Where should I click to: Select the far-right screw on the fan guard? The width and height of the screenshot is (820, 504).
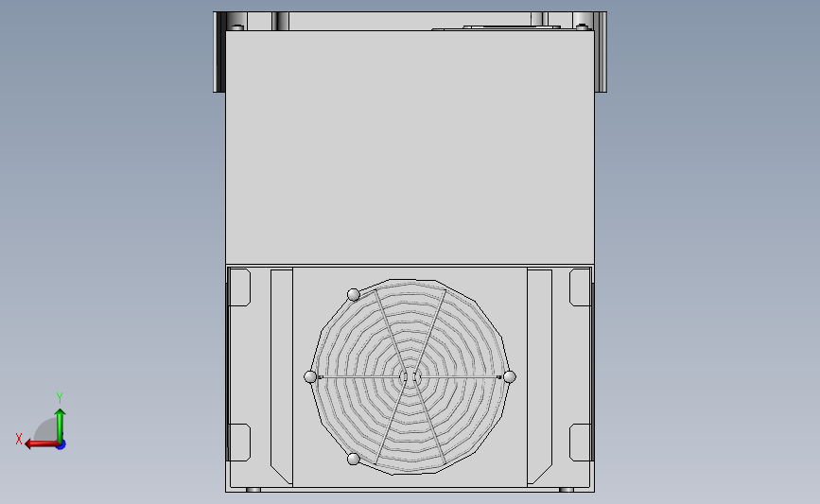tap(510, 376)
